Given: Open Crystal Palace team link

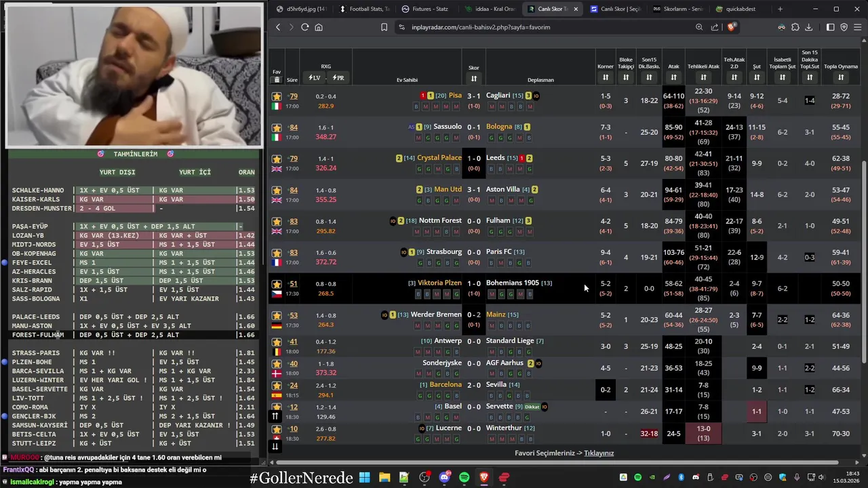Looking at the screenshot, I should pyautogui.click(x=439, y=158).
